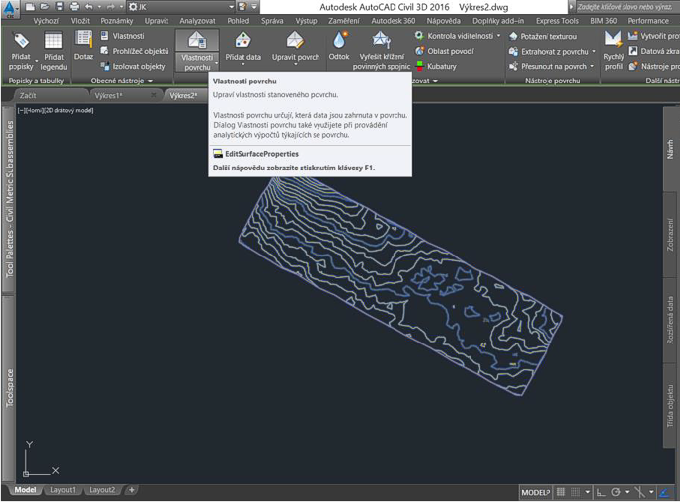Toggle grid display in status bar
680x502 pixels.
[561, 492]
